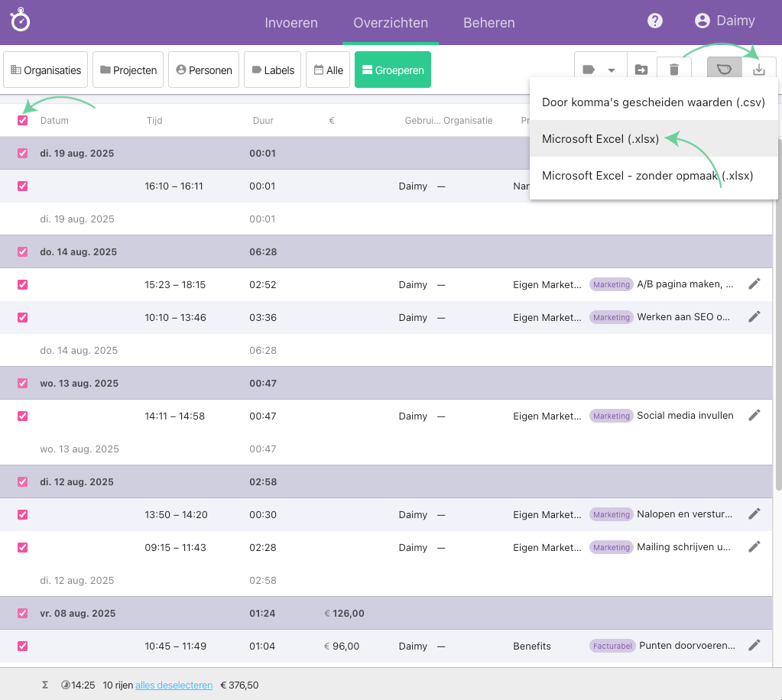The width and height of the screenshot is (782, 700).
Task: Click the download export icon
Action: pos(759,70)
